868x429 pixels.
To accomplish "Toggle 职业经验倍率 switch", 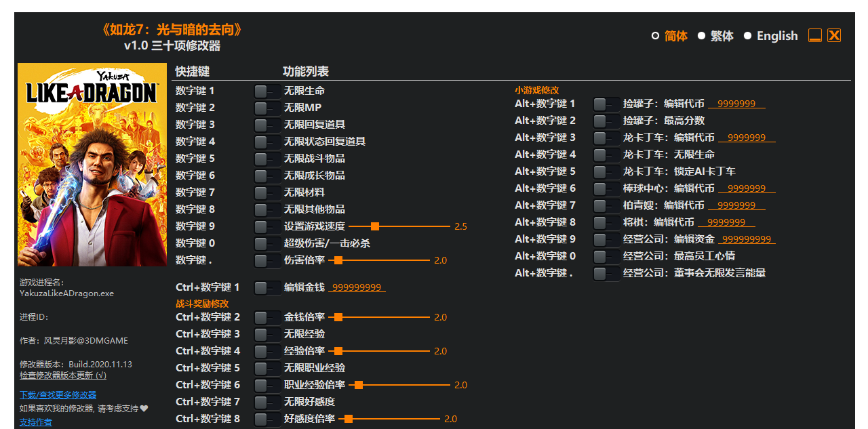I will (267, 385).
